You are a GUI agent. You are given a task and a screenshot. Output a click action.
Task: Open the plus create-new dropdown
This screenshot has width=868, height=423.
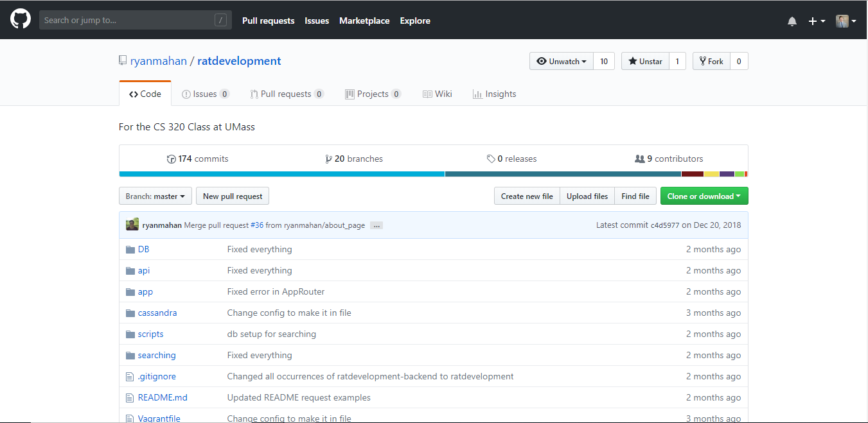(x=817, y=21)
